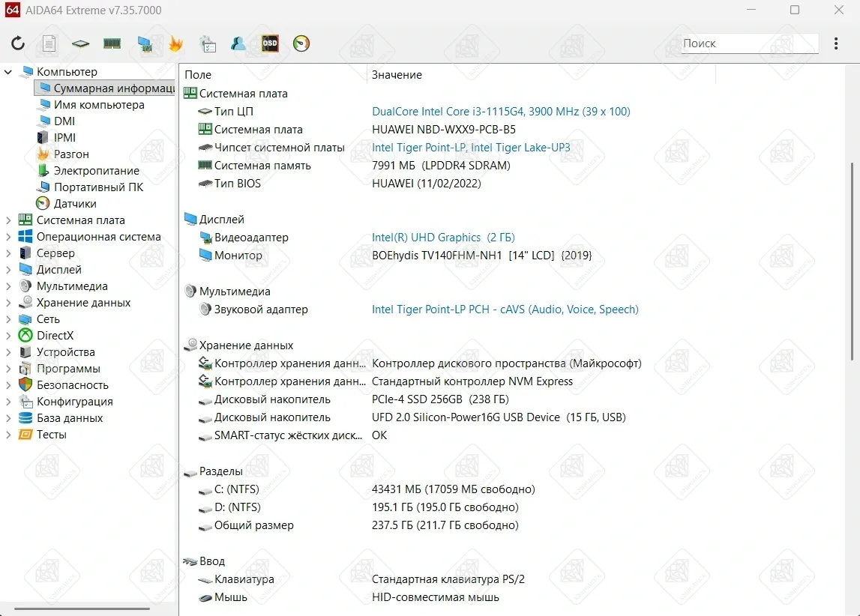
Task: Select the PCIe-4 SSD 256GB value
Action: [440, 399]
